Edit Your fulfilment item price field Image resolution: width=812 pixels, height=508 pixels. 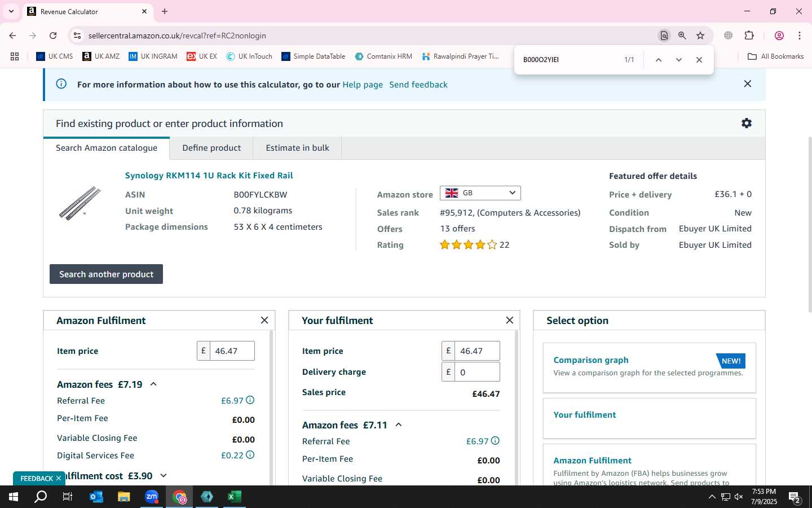click(x=477, y=351)
